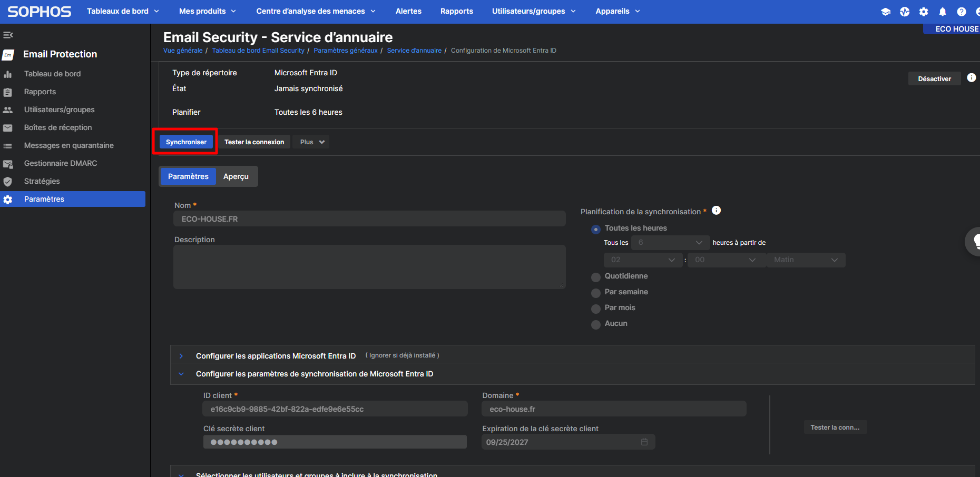Open the Rapports top menu item
This screenshot has width=980, height=477.
coord(457,11)
